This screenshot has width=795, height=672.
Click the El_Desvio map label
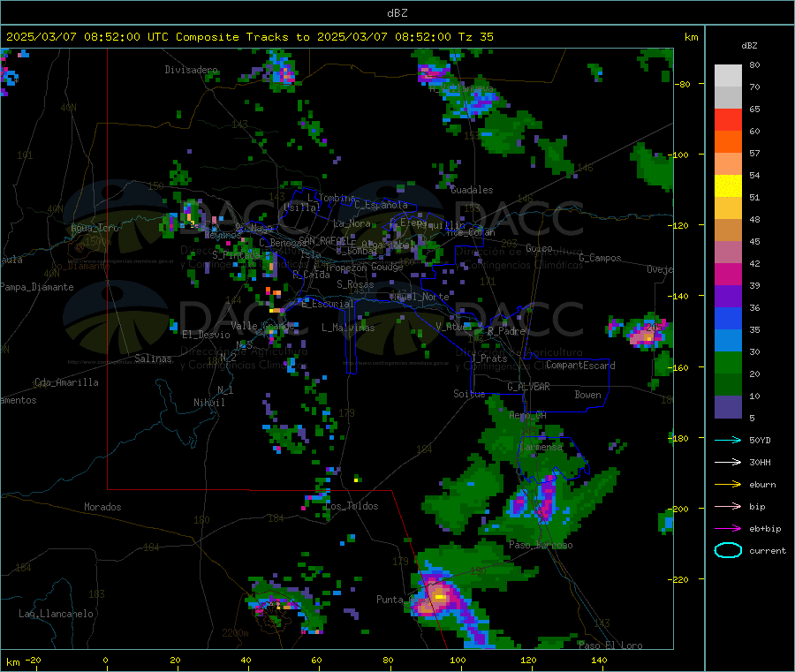pos(206,335)
